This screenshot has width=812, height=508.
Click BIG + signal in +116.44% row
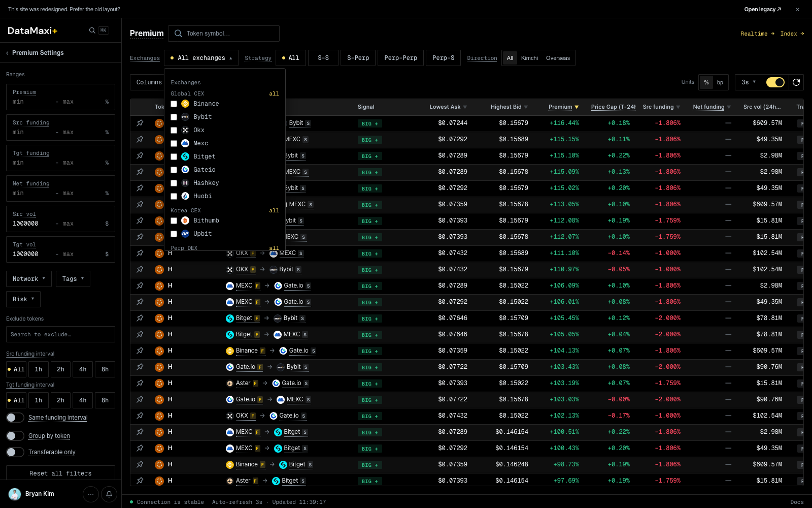click(x=370, y=123)
